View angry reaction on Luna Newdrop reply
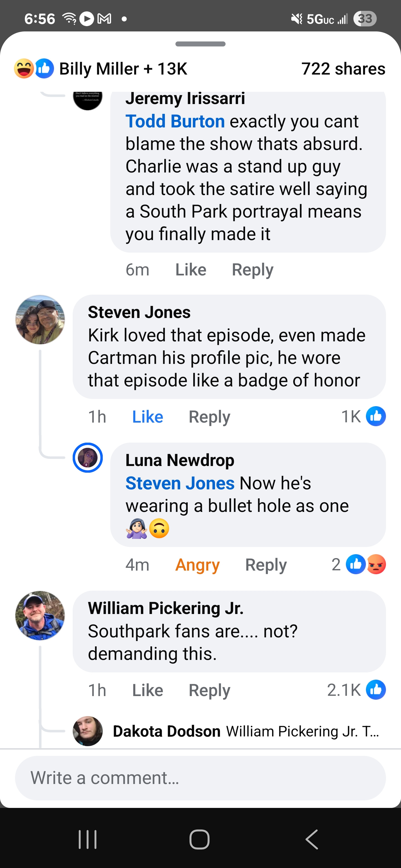 pos(376,564)
